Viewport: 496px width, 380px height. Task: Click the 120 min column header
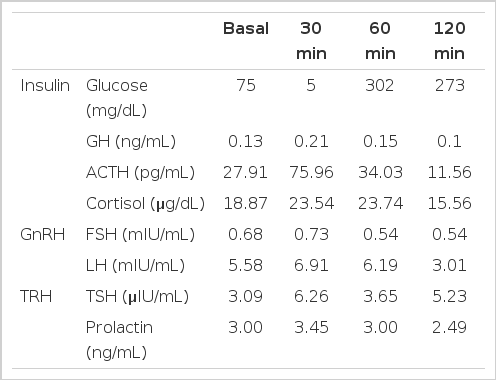tap(449, 41)
